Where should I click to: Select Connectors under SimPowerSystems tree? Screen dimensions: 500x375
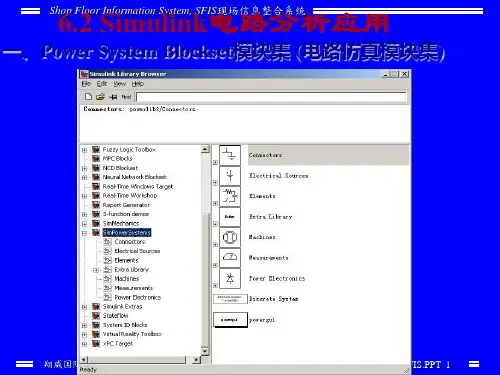[130, 242]
